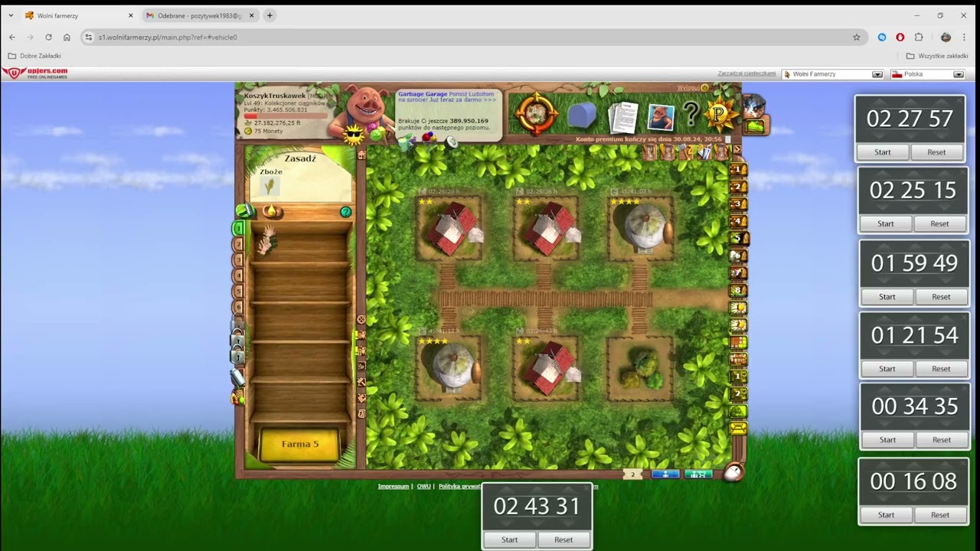
Task: Click the fruit basket icon left of rack
Action: click(237, 397)
